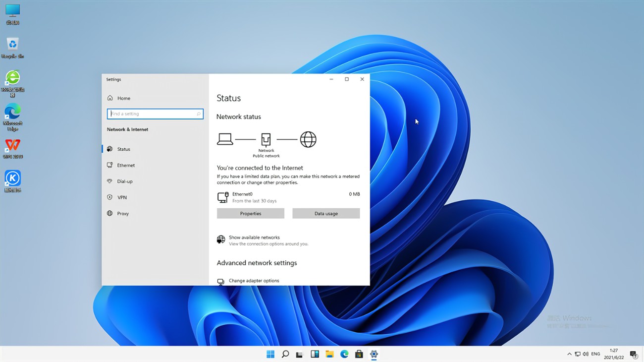Click the Properties button
The image size is (644, 362).
tap(250, 214)
